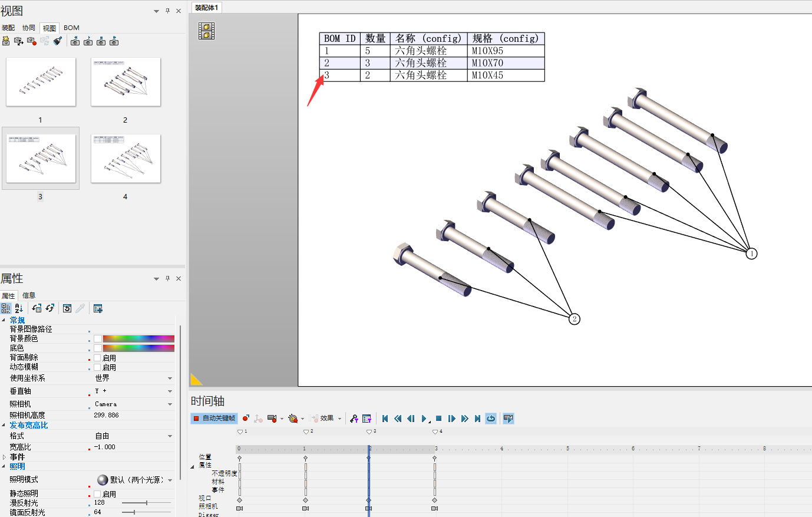Viewport: 812px width, 517px height.
Task: Sort properties alphabetically with the A-Z icon
Action: (x=19, y=308)
